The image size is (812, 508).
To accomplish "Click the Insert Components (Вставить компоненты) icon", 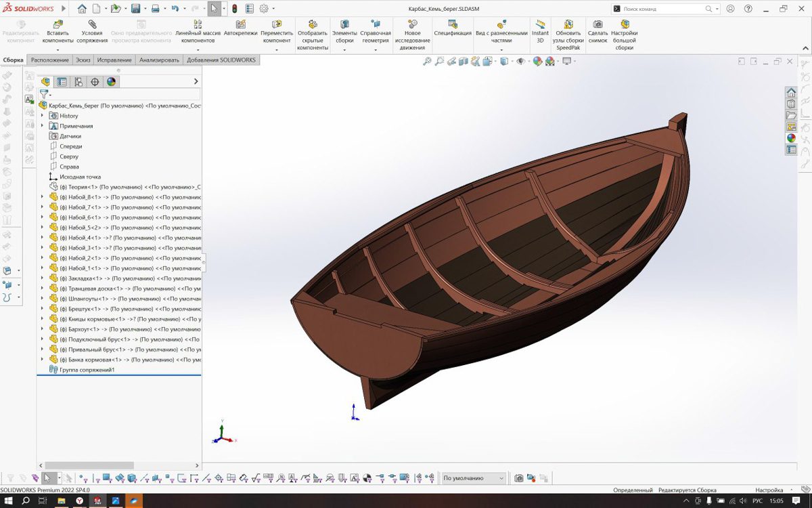I will pyautogui.click(x=58, y=25).
